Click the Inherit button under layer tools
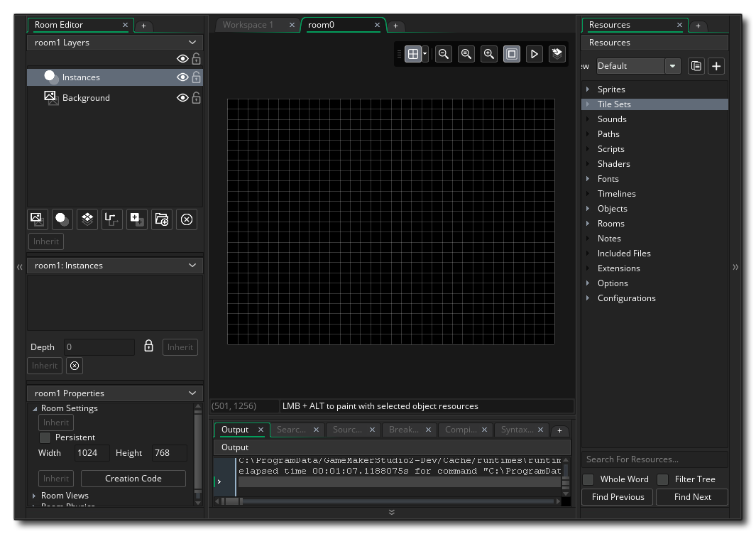756x534 pixels. (x=46, y=241)
